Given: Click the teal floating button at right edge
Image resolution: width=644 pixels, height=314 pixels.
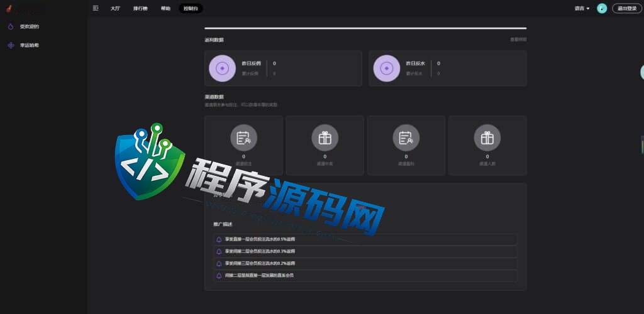Looking at the screenshot, I should click(x=642, y=73).
